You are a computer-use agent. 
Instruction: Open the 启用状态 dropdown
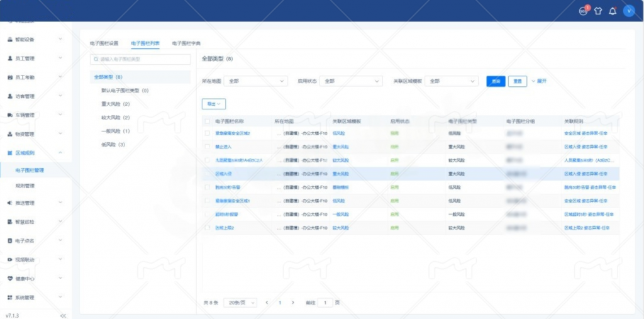(x=351, y=81)
